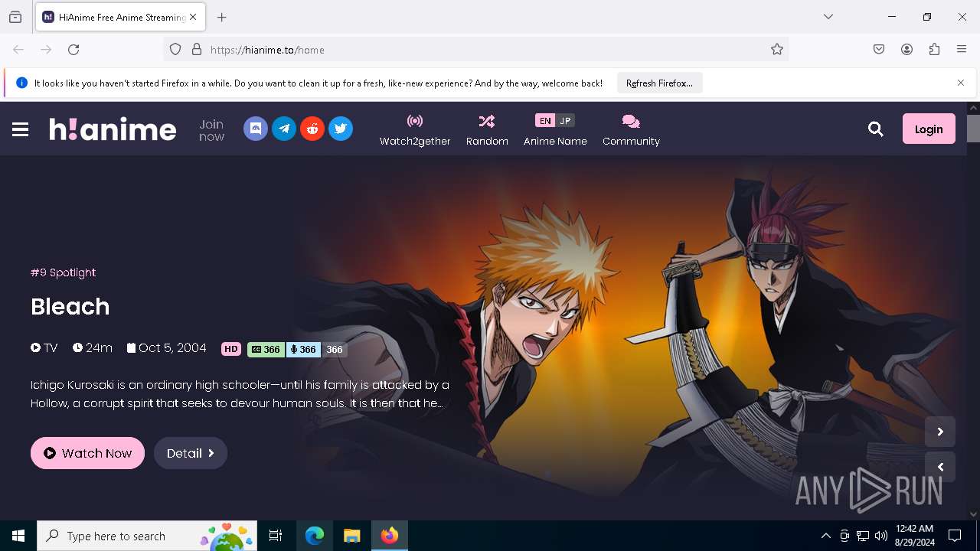980x551 pixels.
Task: Open the Windows Start menu
Action: [18, 536]
